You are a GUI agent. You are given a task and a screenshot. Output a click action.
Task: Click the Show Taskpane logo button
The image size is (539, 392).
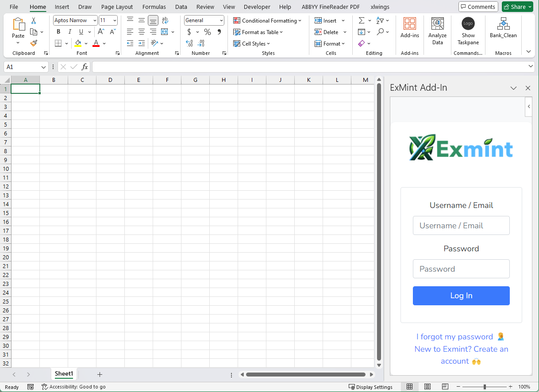pos(468,32)
